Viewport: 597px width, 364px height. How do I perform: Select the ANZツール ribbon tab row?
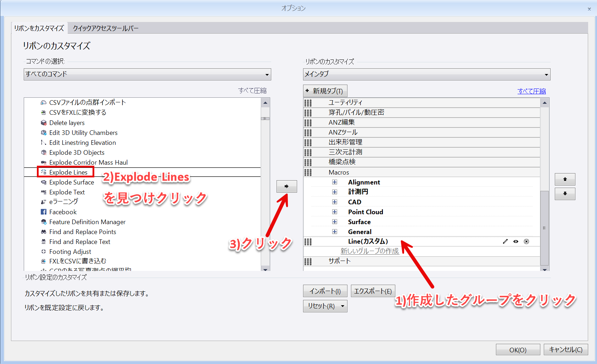422,132
